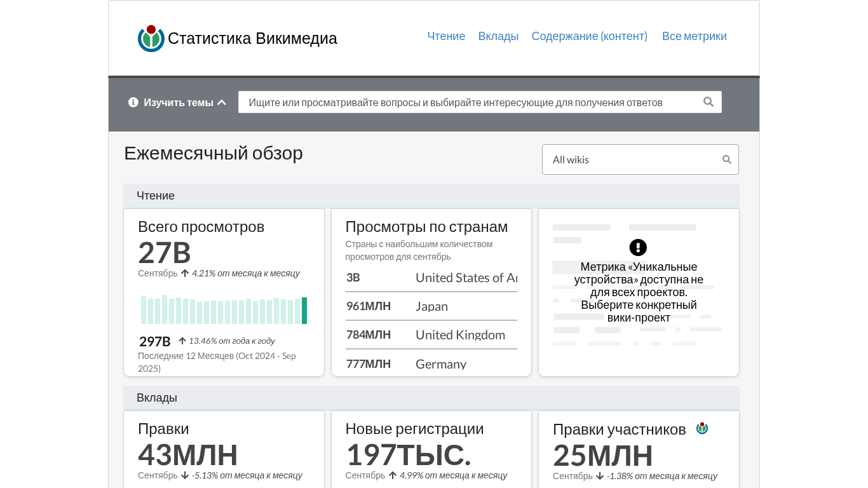The height and width of the screenshot is (488, 868).
Task: Click the Wikimedia logo in header
Action: [x=151, y=39]
